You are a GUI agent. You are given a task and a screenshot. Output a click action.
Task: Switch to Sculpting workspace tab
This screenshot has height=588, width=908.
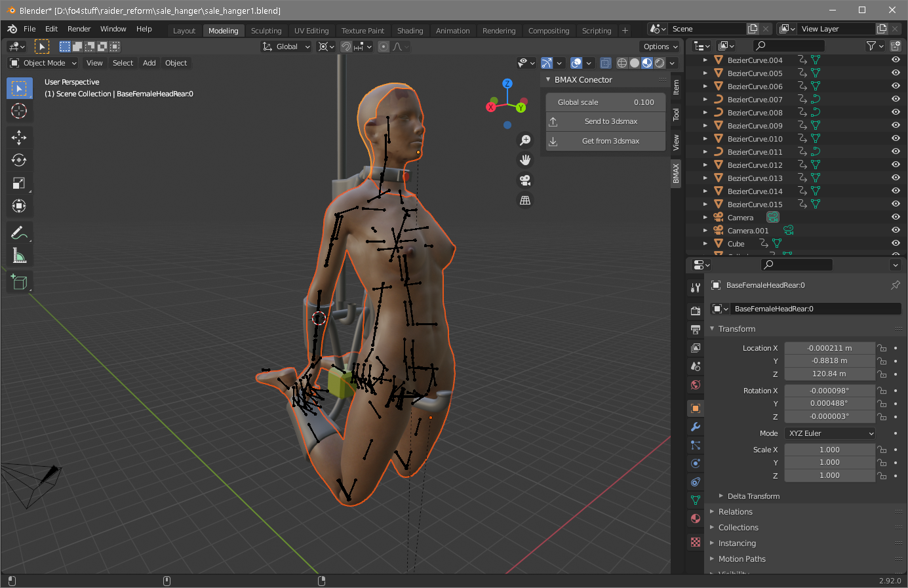pyautogui.click(x=266, y=31)
